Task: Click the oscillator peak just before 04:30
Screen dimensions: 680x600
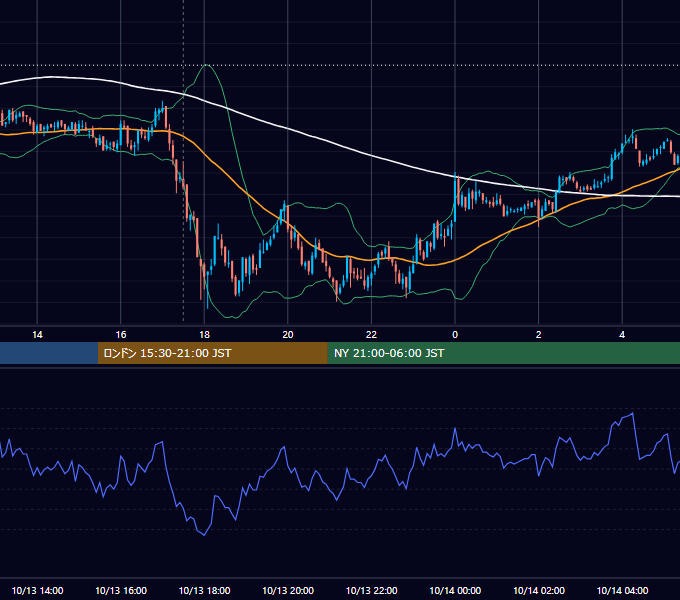Action: click(633, 414)
